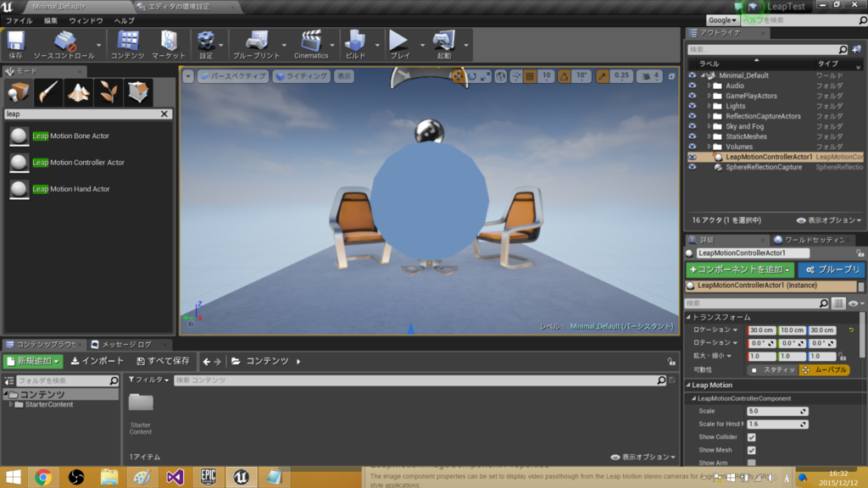This screenshot has width=868, height=488.
Task: Toggle visibility of SphereReflectionCapture
Action: pos(693,167)
